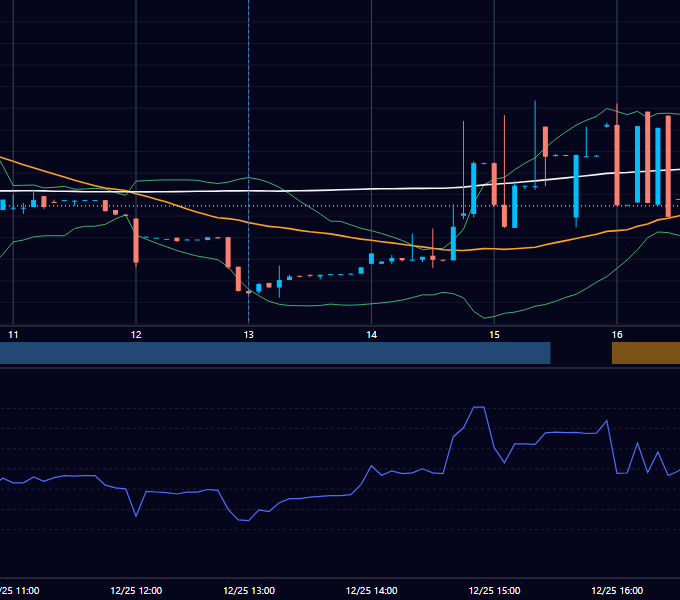
Task: Click the hour label 12 on the chart axis
Action: click(136, 335)
